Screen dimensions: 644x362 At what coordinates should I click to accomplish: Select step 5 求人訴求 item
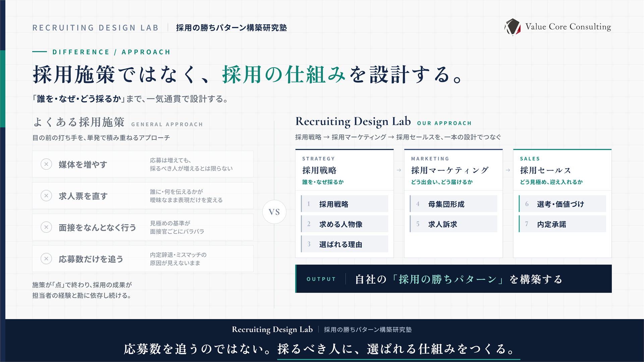pos(453,224)
